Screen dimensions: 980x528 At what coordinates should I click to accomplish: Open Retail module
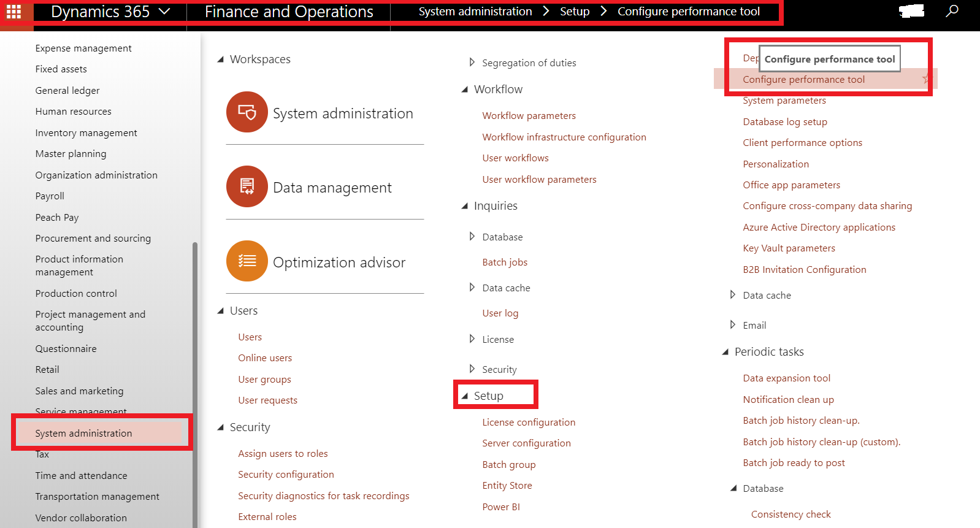[x=47, y=369]
